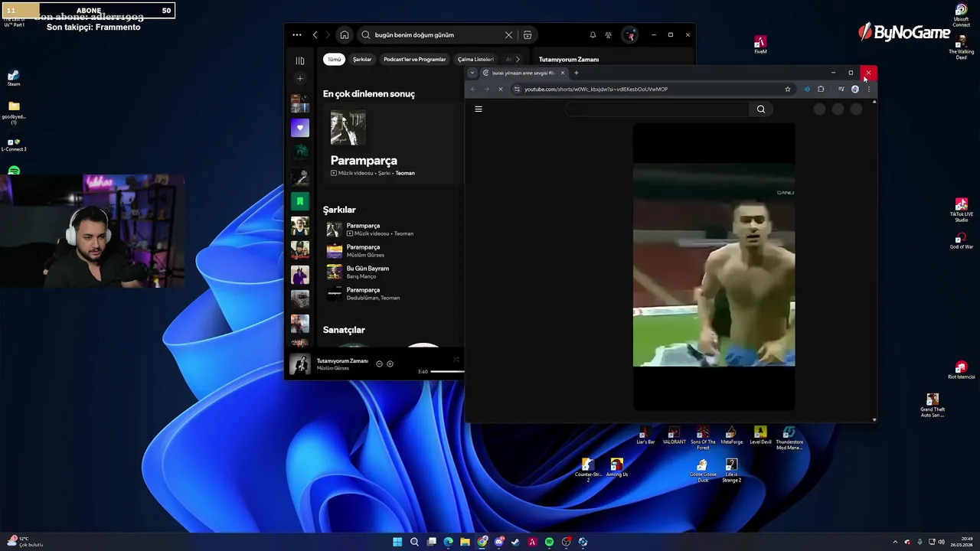Open FiveM desktop icon
This screenshot has height=551, width=980.
tap(760, 44)
